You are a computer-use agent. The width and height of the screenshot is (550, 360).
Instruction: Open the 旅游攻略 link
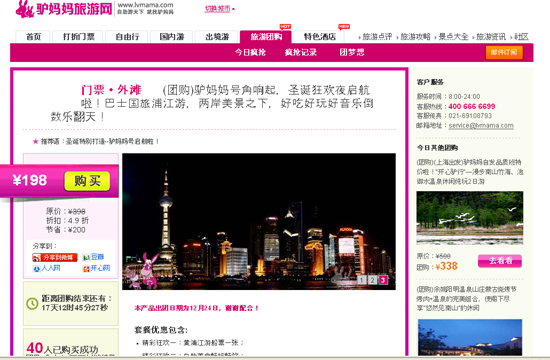click(x=415, y=36)
